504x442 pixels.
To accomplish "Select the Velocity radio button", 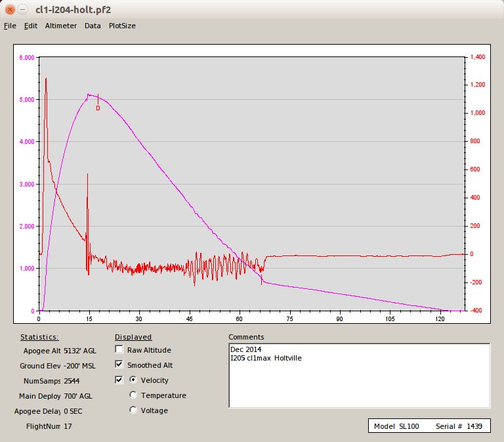I will coord(134,380).
